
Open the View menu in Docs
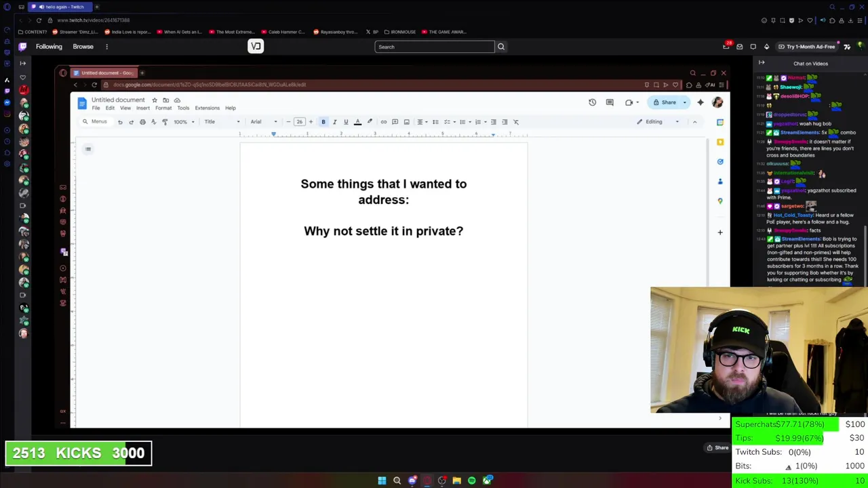click(125, 108)
